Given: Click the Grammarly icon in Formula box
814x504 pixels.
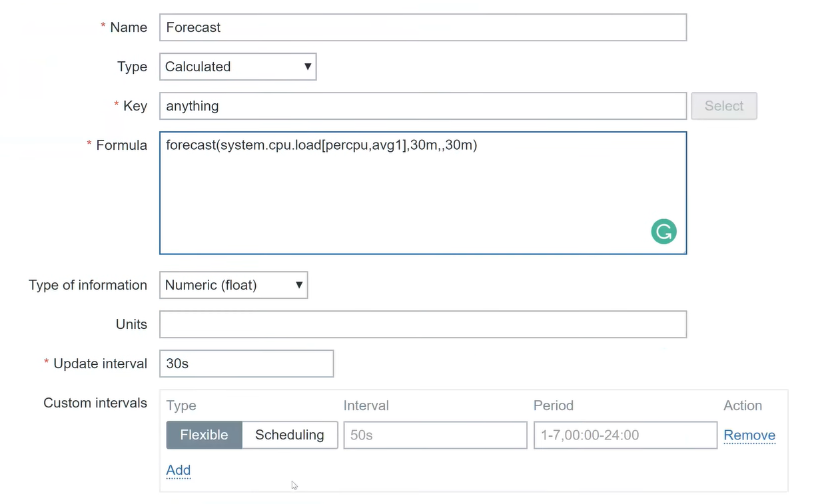Looking at the screenshot, I should click(x=663, y=231).
